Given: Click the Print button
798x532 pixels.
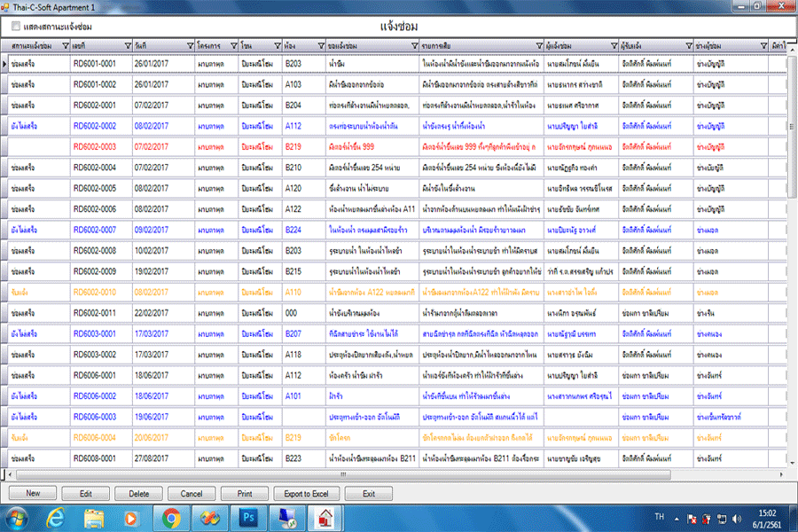Looking at the screenshot, I should pos(245,493).
